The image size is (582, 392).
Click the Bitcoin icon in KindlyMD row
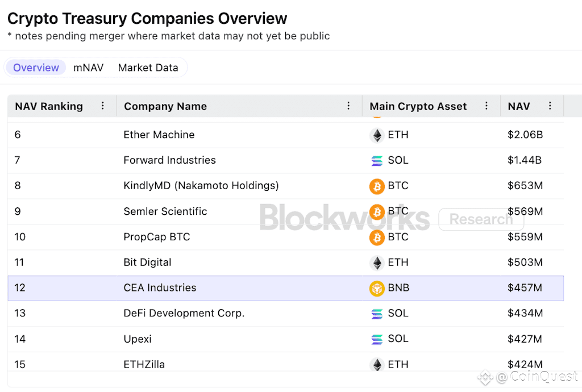tap(377, 186)
